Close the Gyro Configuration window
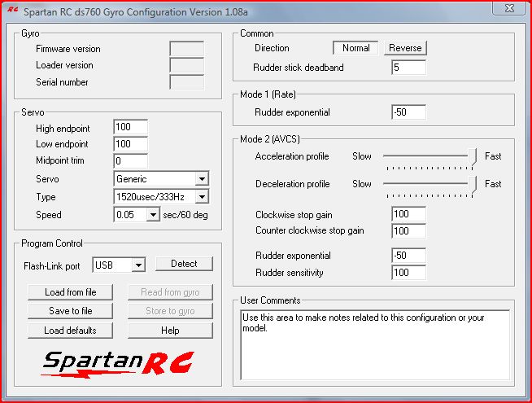The width and height of the screenshot is (532, 403). 509,8
